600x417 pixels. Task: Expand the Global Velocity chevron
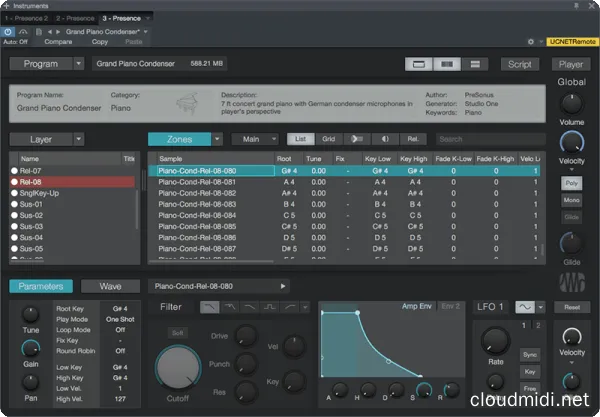point(572,169)
